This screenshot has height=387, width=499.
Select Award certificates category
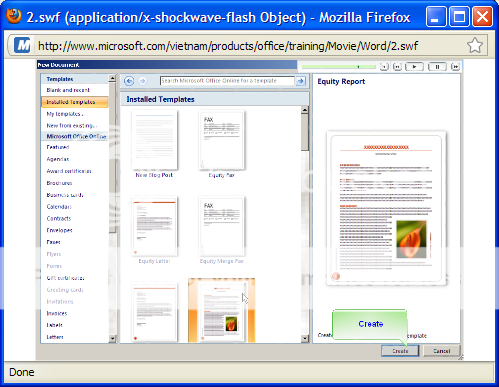tap(69, 171)
